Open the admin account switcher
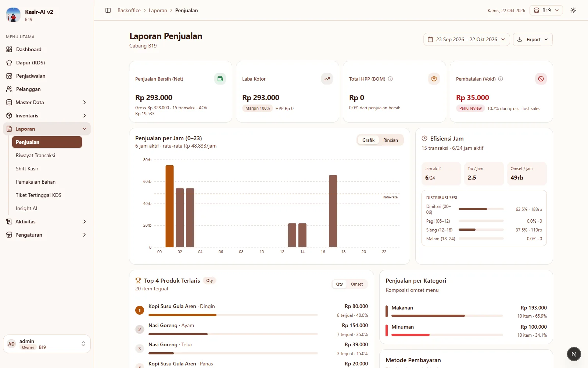The height and width of the screenshot is (368, 588). (x=47, y=344)
